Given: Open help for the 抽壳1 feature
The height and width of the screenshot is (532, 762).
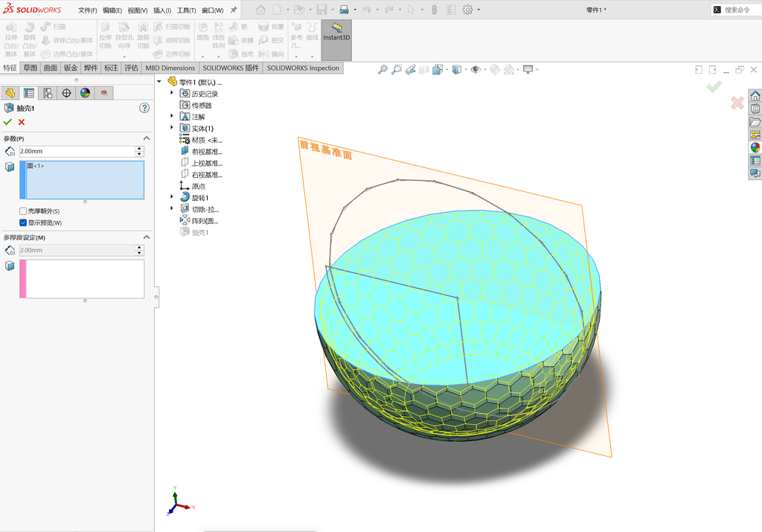Looking at the screenshot, I should (144, 108).
